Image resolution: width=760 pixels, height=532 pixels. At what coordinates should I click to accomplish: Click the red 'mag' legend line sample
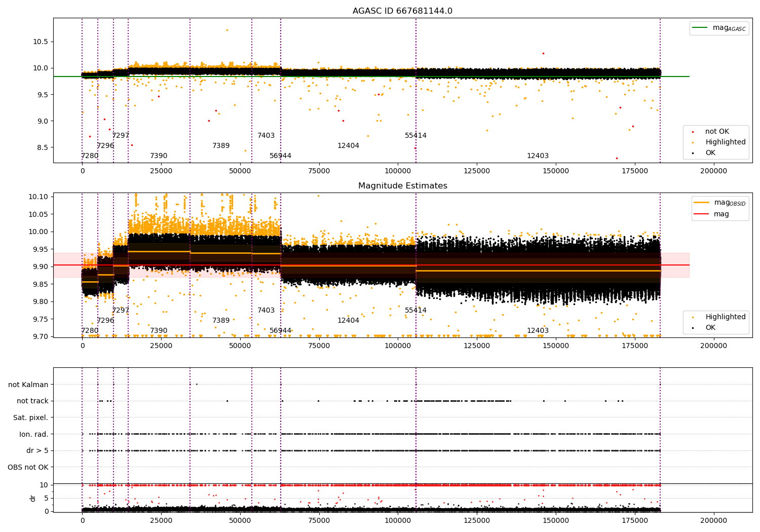click(x=702, y=214)
